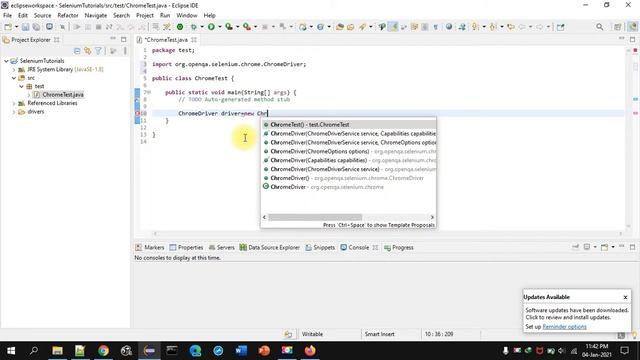Screen dimensions: 640x360
Task: Open the Refactor menu
Action: (x=68, y=16)
